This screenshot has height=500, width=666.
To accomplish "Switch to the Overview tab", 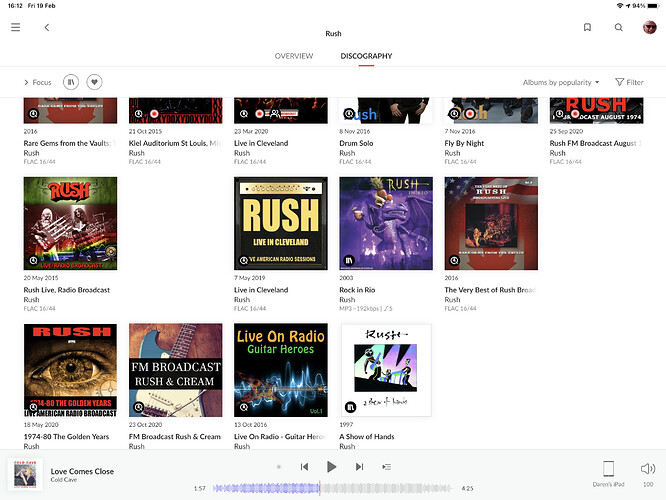I will tap(293, 56).
